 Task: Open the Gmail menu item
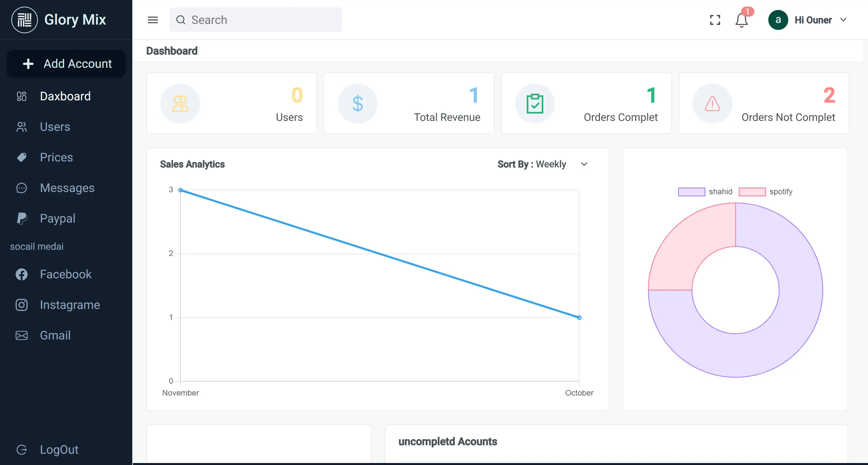(x=66, y=335)
